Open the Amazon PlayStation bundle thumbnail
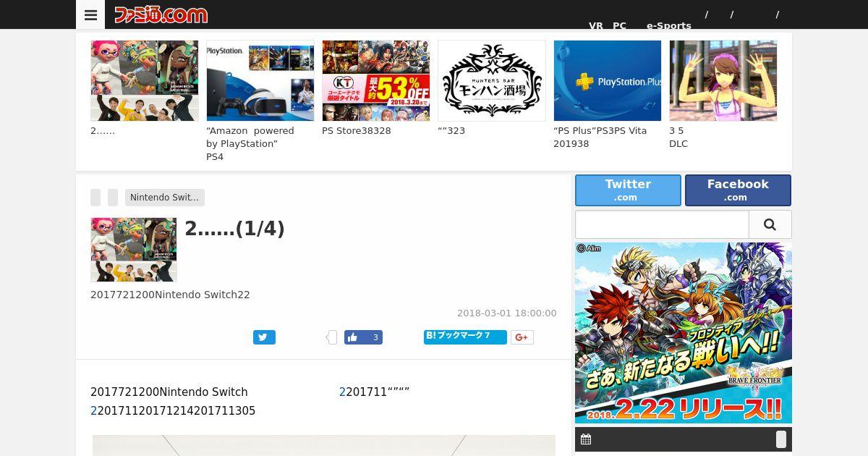The height and width of the screenshot is (456, 868). [260, 80]
